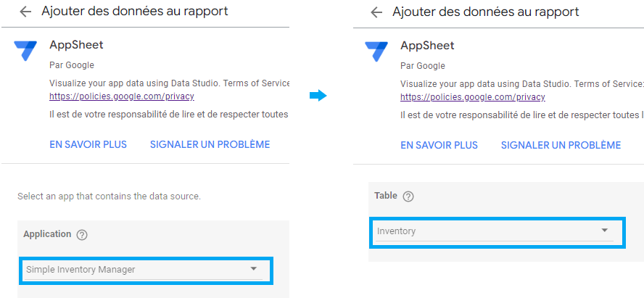Click the AppSheet logo in the left panel
The height and width of the screenshot is (298, 644).
25,51
